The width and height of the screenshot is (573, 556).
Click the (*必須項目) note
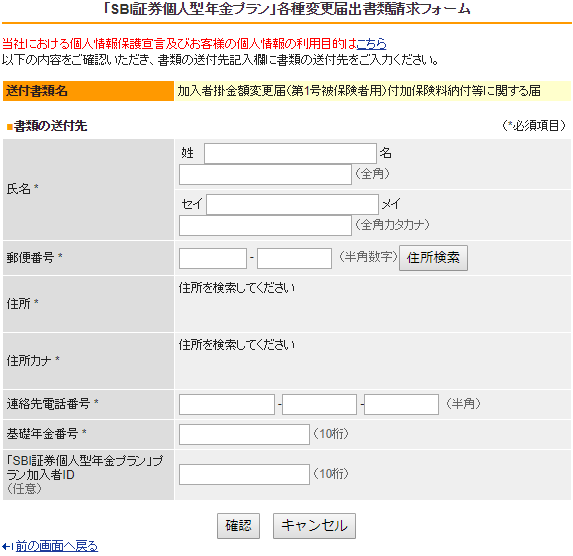click(534, 126)
